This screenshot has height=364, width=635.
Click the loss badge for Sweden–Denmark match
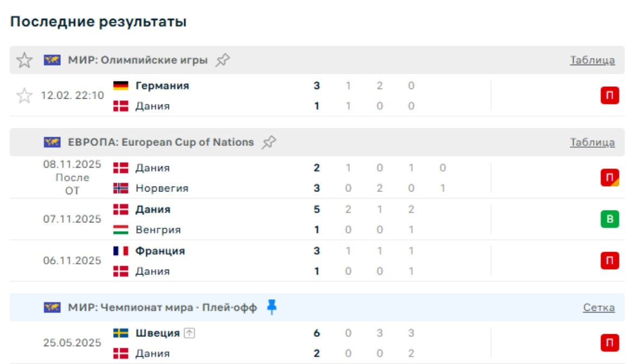pyautogui.click(x=609, y=343)
